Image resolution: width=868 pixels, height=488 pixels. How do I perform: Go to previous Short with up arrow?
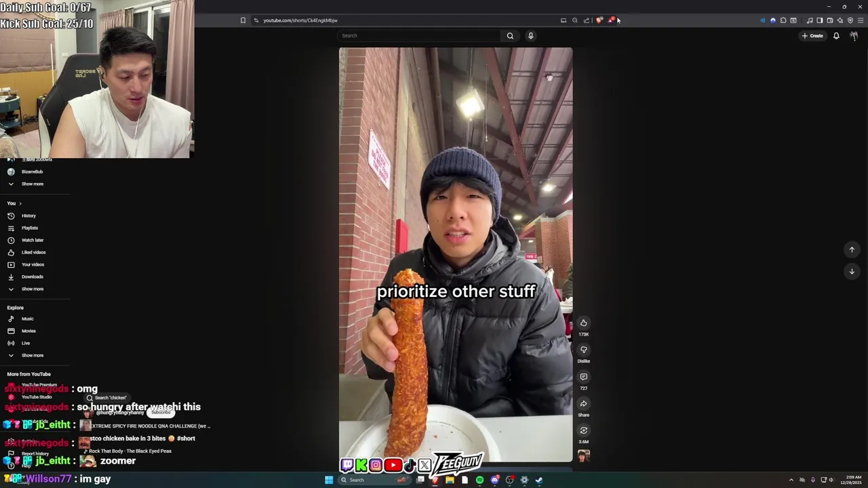(x=852, y=249)
